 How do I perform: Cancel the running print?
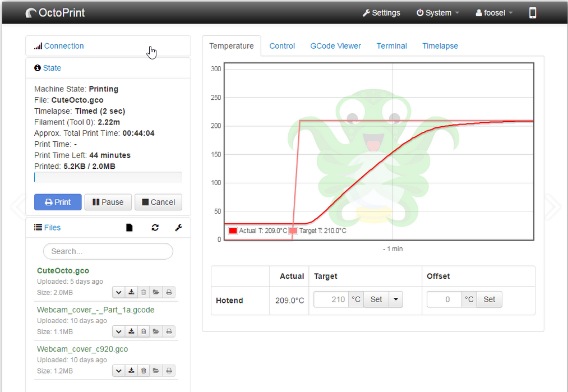pyautogui.click(x=159, y=202)
